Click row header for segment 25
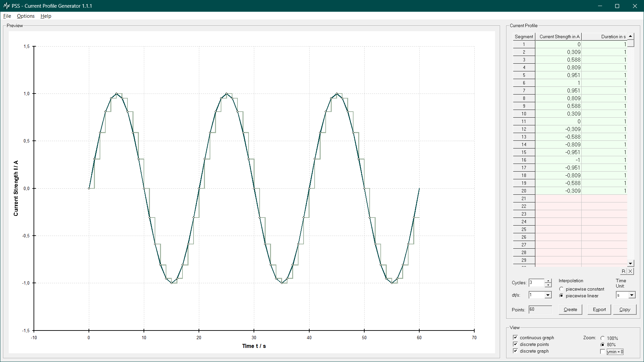The height and width of the screenshot is (362, 644). (524, 229)
